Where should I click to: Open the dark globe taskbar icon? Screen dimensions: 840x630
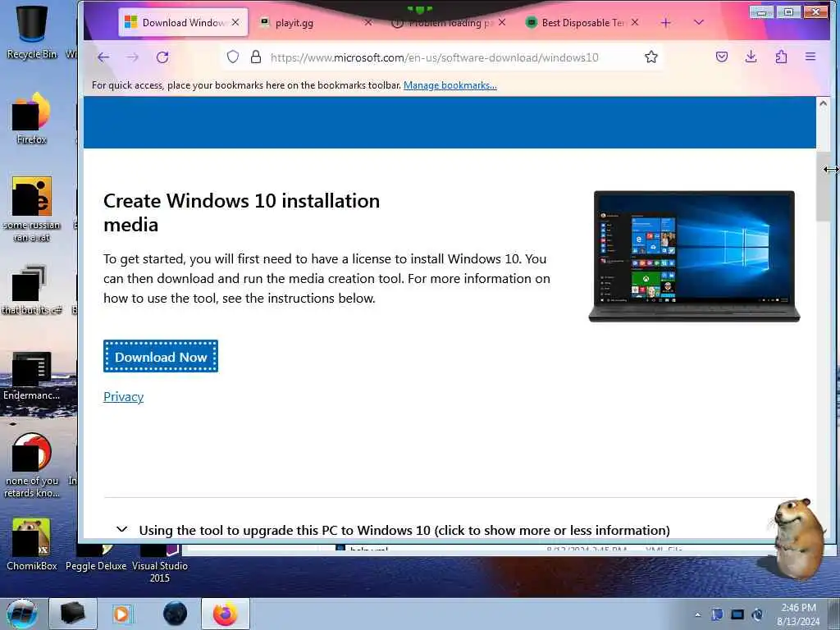click(176, 614)
